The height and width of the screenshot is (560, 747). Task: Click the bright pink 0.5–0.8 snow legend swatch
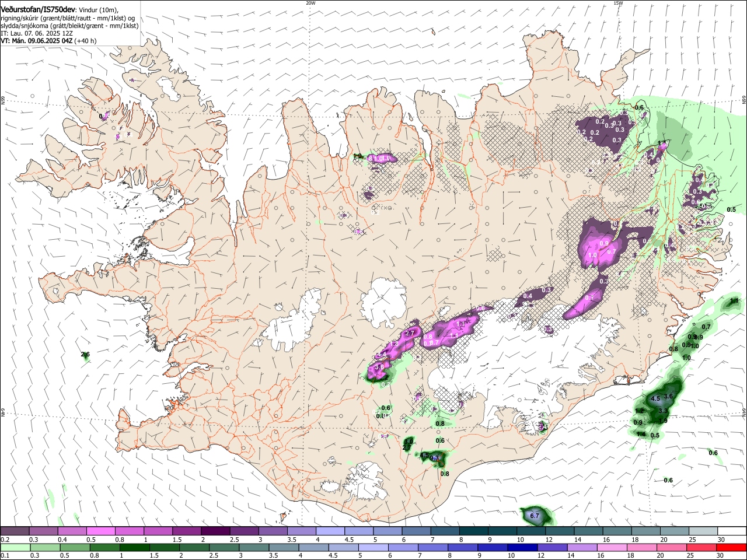click(100, 531)
